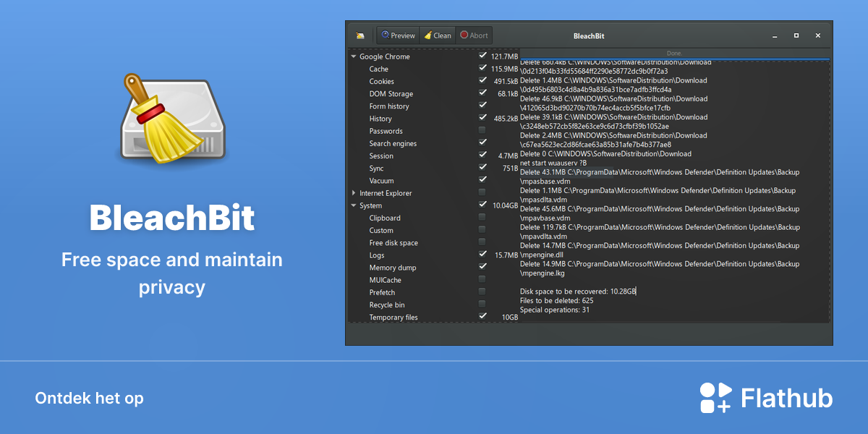
Task: Uncheck the Vacuum checkbox
Action: click(482, 179)
